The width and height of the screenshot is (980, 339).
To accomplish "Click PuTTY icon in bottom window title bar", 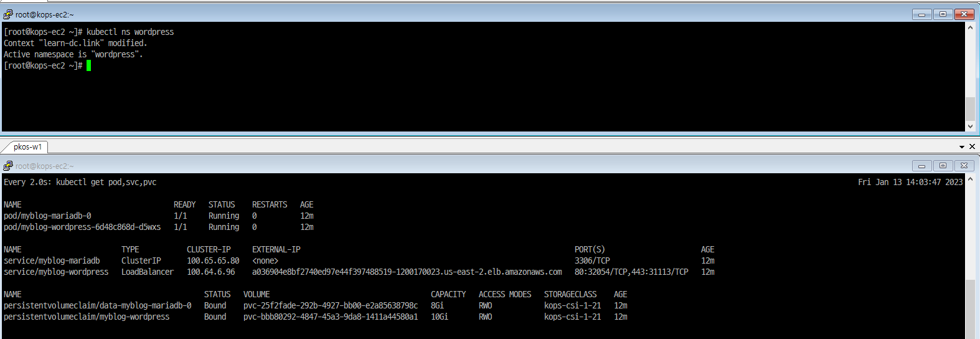I will pos(7,166).
